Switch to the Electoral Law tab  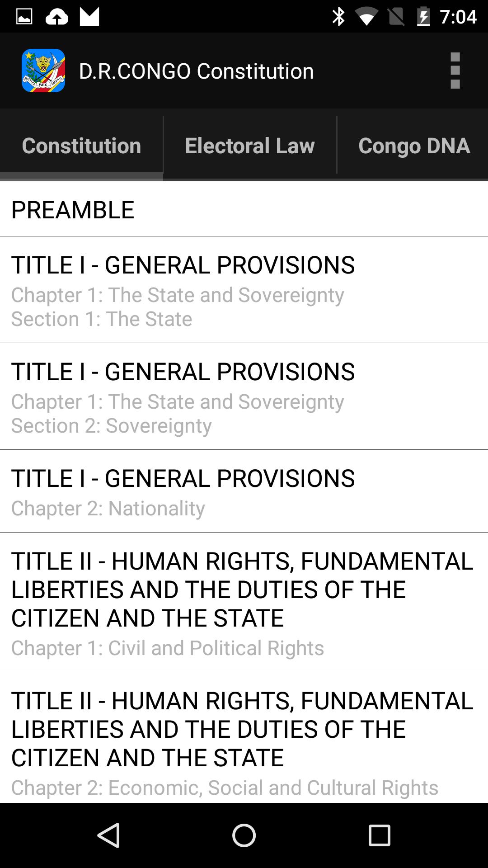point(249,146)
